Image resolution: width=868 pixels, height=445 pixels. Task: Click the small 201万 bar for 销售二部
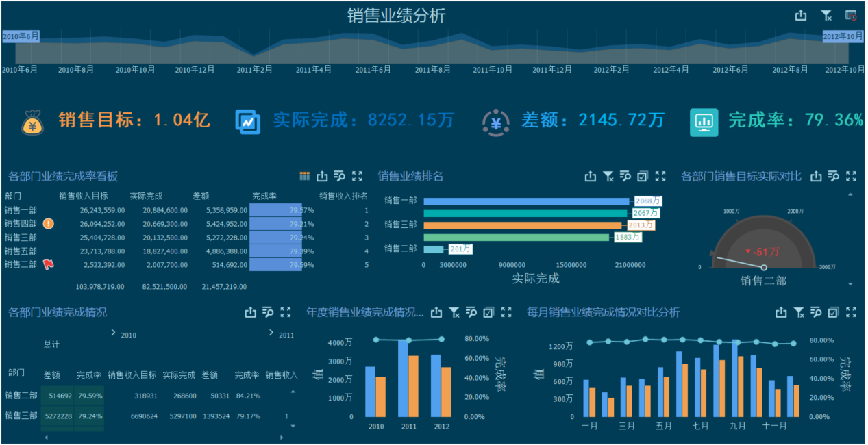pyautogui.click(x=434, y=249)
